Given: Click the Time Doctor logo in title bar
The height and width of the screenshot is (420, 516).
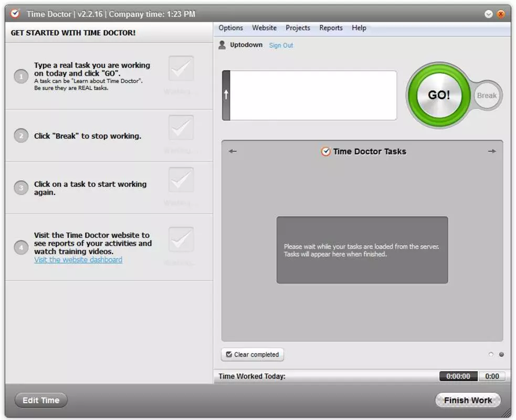Looking at the screenshot, I should click(15, 14).
